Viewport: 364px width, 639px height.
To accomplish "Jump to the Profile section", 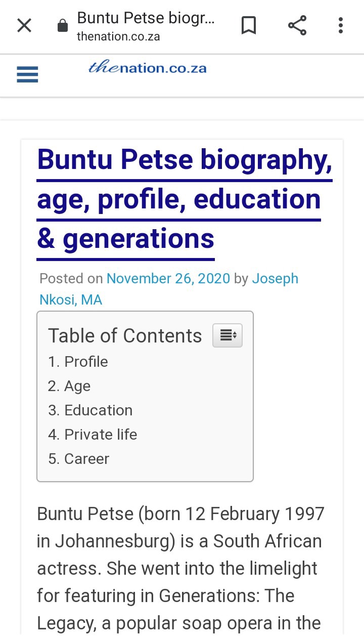I will pos(78,362).
